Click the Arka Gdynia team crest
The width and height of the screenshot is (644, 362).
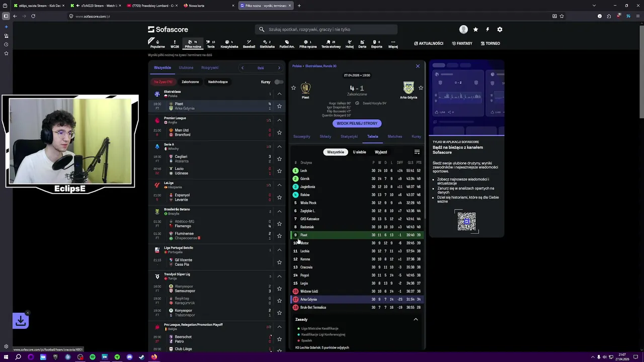tap(409, 88)
